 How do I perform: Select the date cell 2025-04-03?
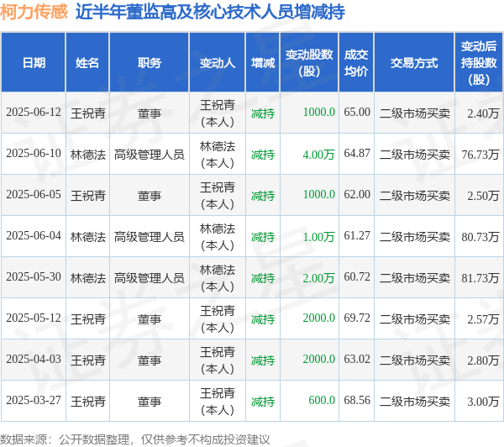point(34,360)
